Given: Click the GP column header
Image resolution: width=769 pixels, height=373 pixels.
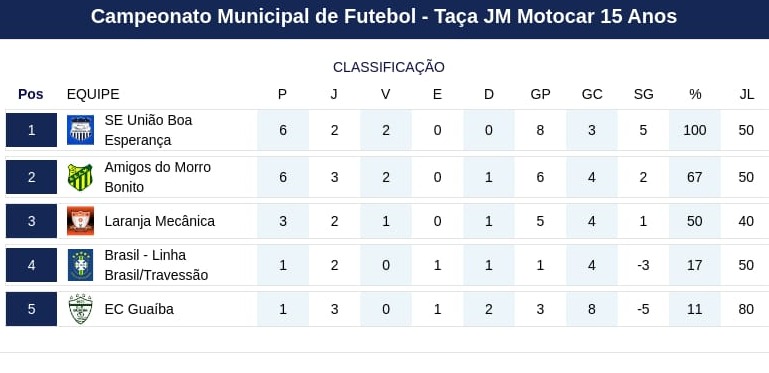Looking at the screenshot, I should click(x=540, y=94).
